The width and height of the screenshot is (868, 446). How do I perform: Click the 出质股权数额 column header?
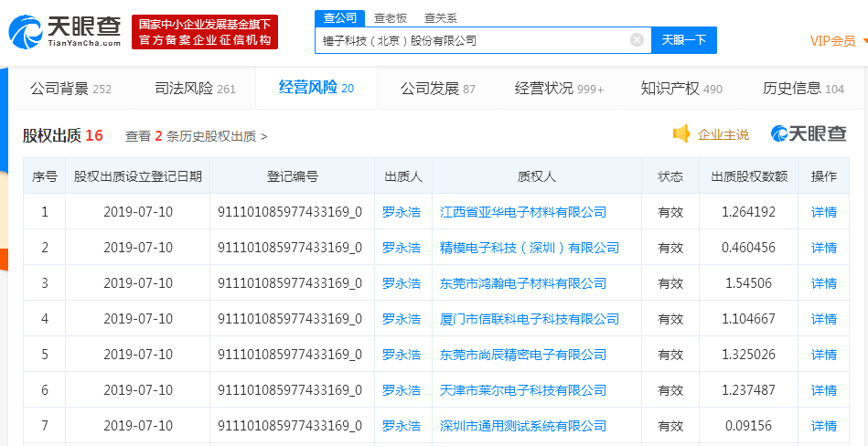749,176
